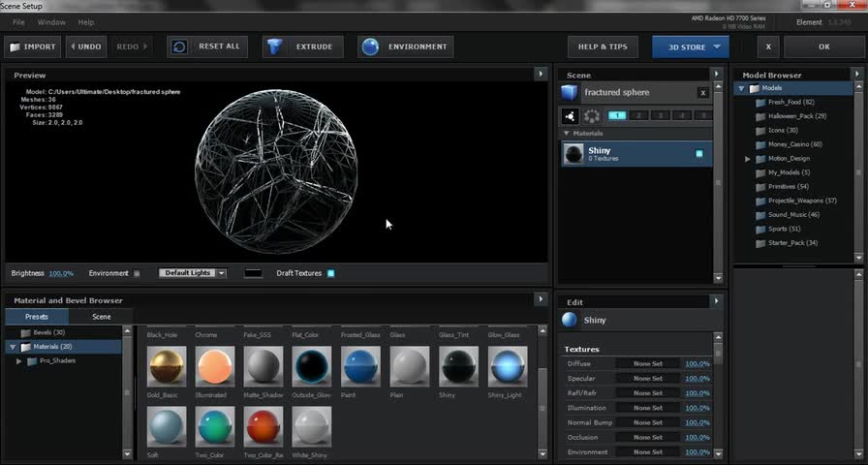Click the blue cube icon beside fractured sphere

pos(569,92)
